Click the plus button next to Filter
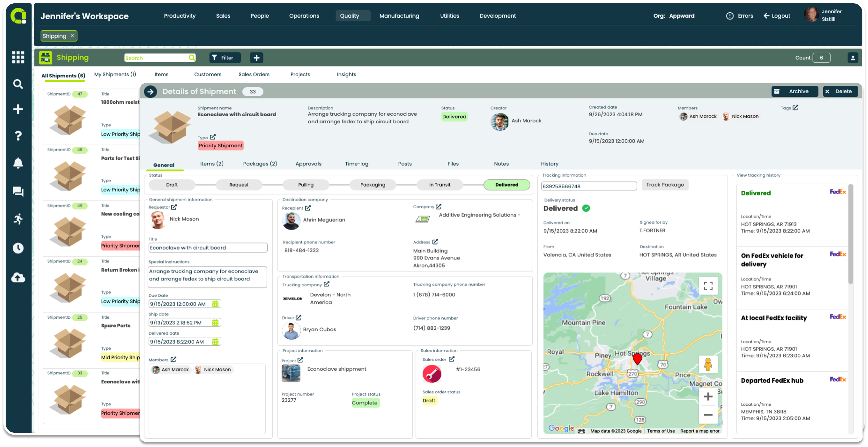This screenshot has height=447, width=868. (x=256, y=58)
